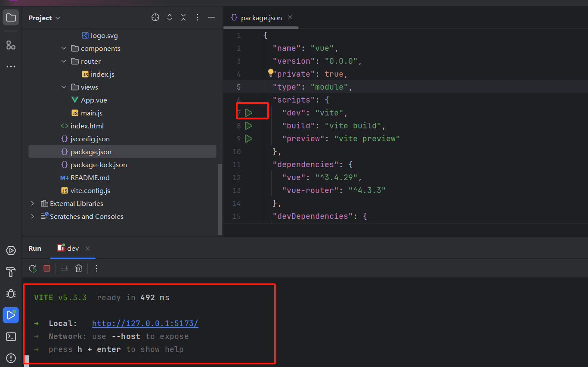Open the intention lightbulb on private line
This screenshot has height=367, width=588.
[270, 72]
